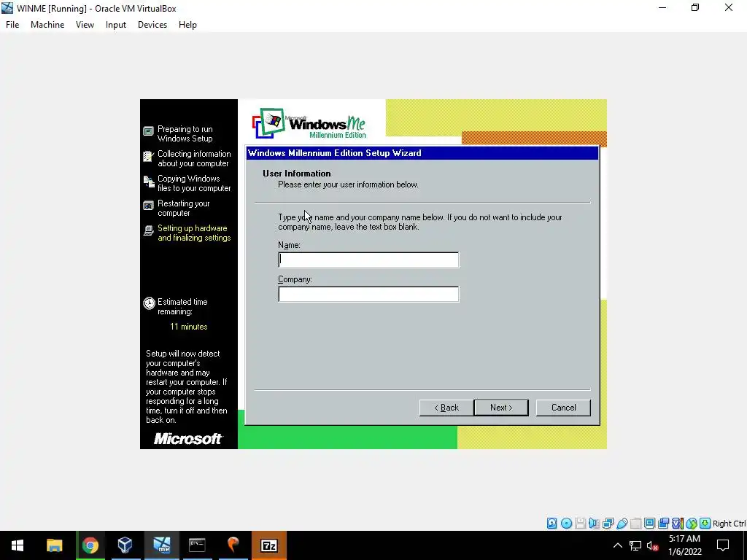
Task: Click the network tray icon
Action: click(635, 545)
